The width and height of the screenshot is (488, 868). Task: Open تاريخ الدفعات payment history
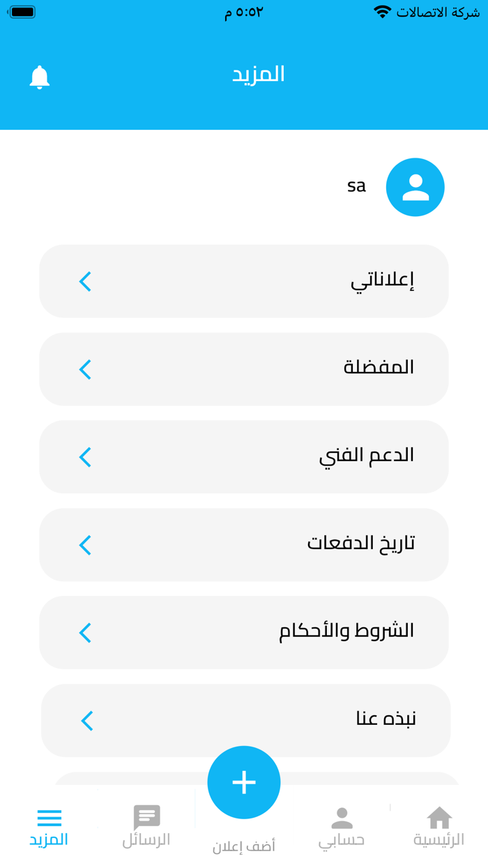(x=244, y=545)
